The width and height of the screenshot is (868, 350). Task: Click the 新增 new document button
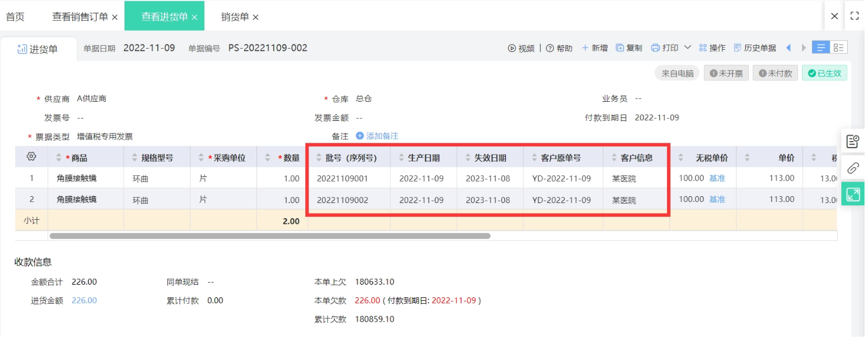(595, 48)
